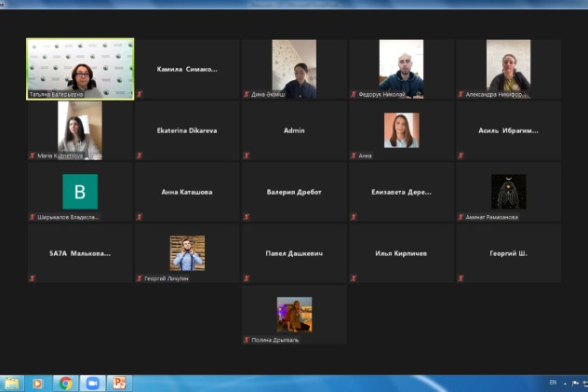588x392 pixels.
Task: Select Федорук Николай's video tile
Action: click(x=402, y=69)
